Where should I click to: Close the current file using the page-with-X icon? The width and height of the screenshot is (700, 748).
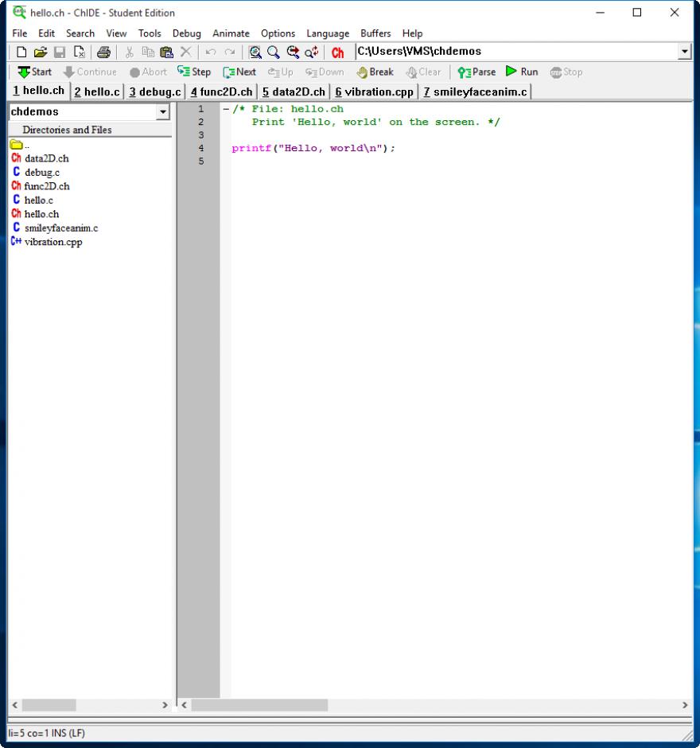pyautogui.click(x=80, y=52)
